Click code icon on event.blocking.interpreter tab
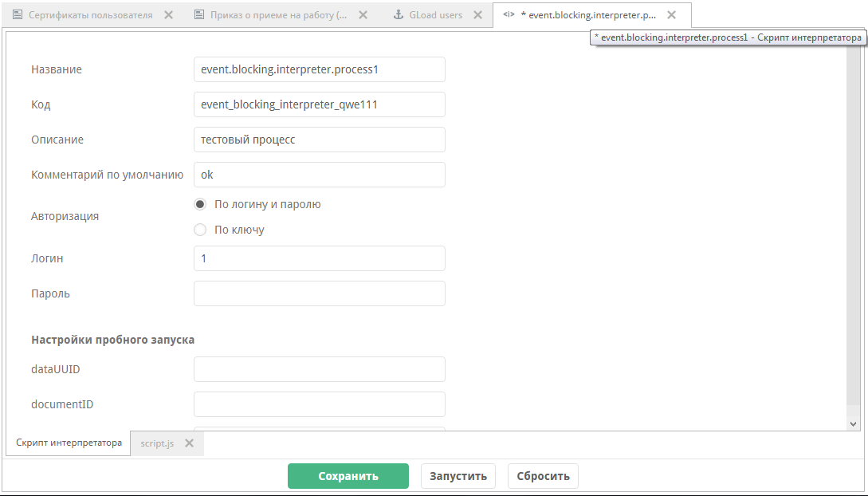Viewport: 868px width, 496px height. pyautogui.click(x=509, y=14)
